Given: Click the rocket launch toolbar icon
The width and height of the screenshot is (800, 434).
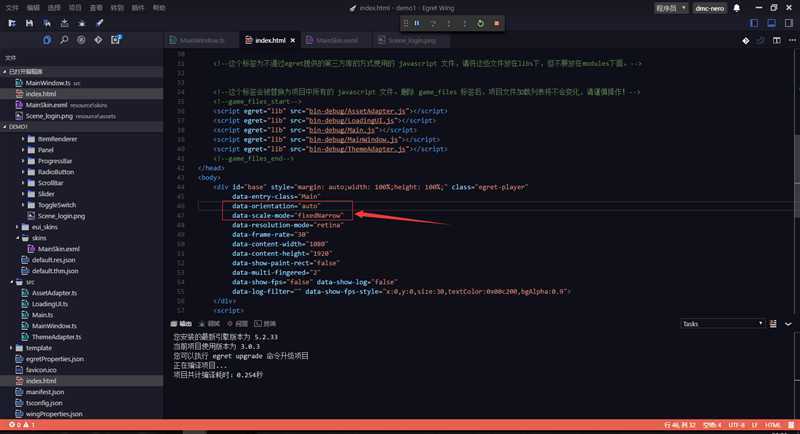Looking at the screenshot, I should [99, 23].
